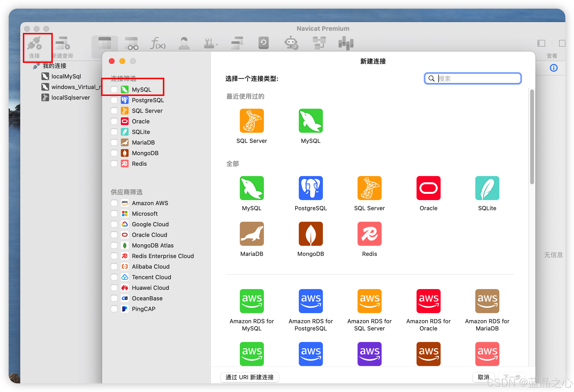Check the Google Cloud vendor checkbox
The height and width of the screenshot is (392, 574).
pyautogui.click(x=114, y=224)
